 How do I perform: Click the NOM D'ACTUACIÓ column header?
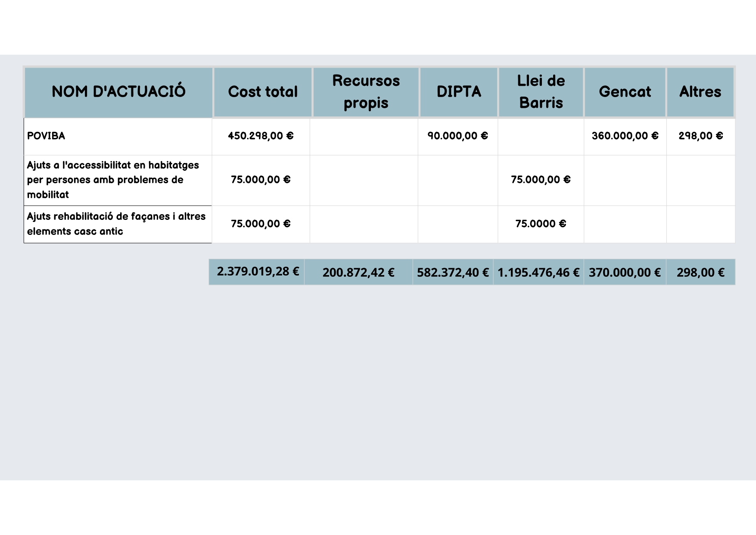118,92
